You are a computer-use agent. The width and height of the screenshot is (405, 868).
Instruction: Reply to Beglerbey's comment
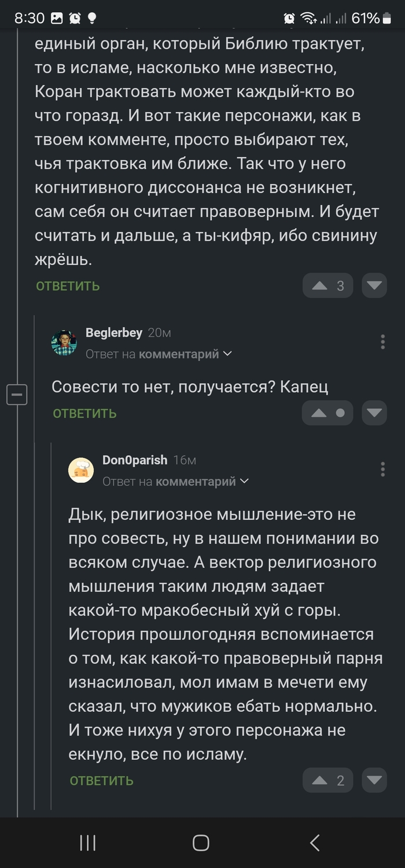(84, 413)
